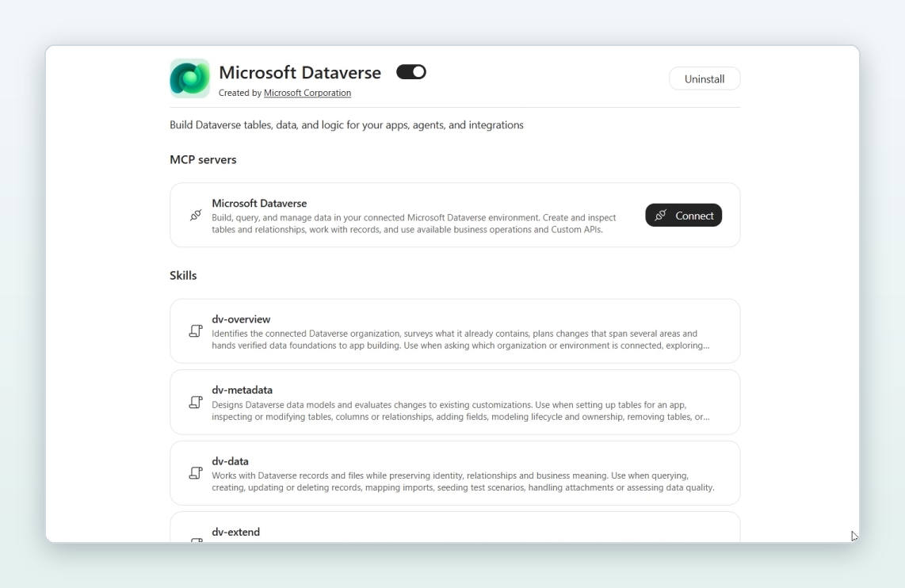Screen dimensions: 905x588
Task: Select the Microsoft Dataverse MCP server title
Action: tap(259, 203)
